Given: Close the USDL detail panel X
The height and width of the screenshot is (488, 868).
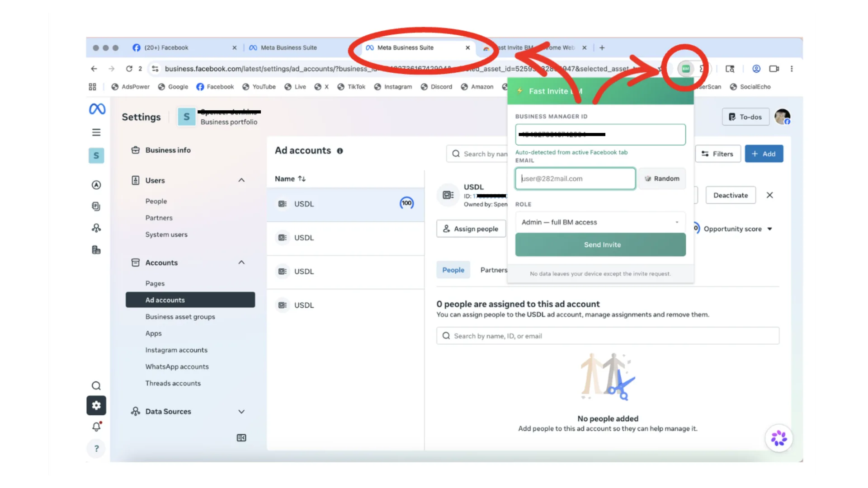Looking at the screenshot, I should pos(770,195).
